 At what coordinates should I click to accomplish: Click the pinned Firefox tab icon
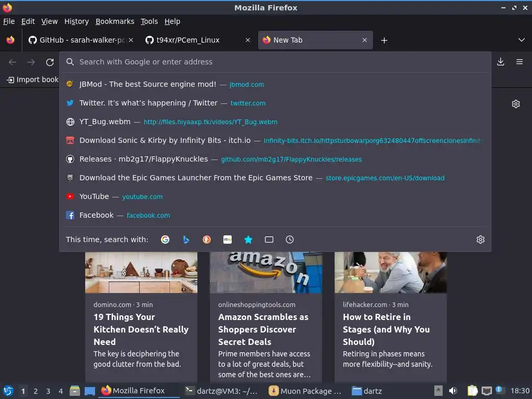click(10, 40)
